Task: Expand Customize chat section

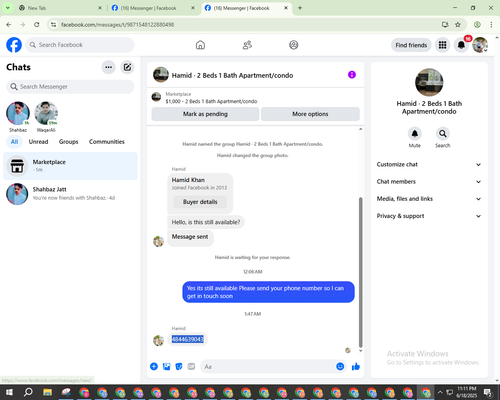Action: point(429,164)
